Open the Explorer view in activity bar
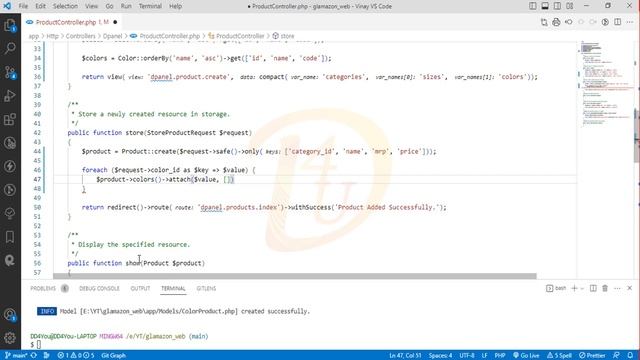 tap(10, 26)
